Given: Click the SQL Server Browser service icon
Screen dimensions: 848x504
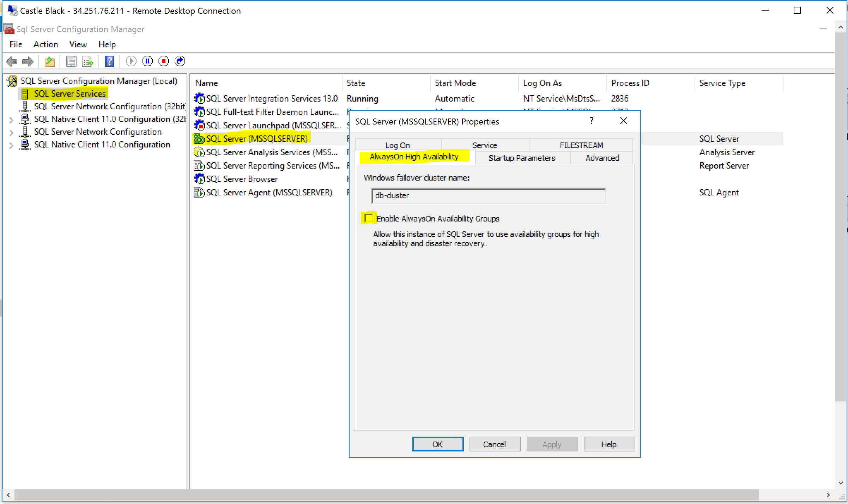Looking at the screenshot, I should click(x=199, y=179).
